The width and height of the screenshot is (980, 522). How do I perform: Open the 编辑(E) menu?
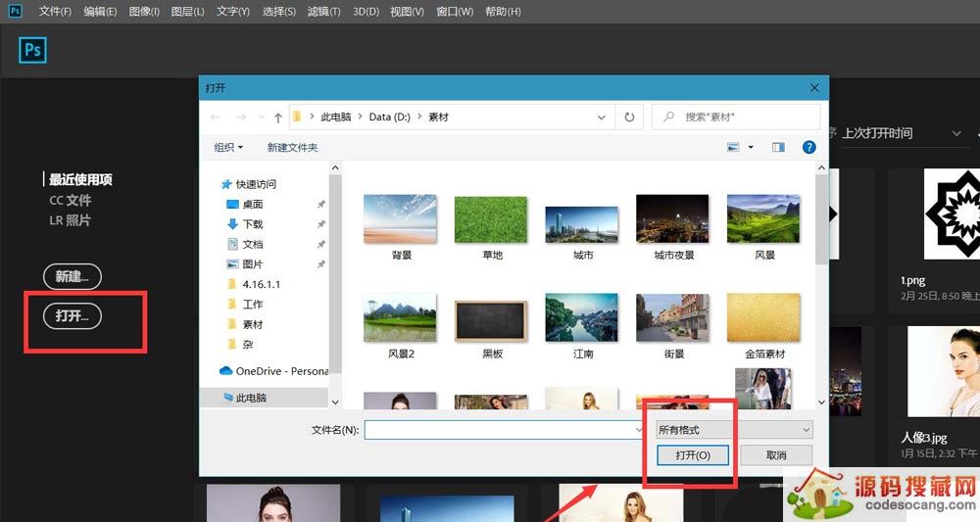100,11
